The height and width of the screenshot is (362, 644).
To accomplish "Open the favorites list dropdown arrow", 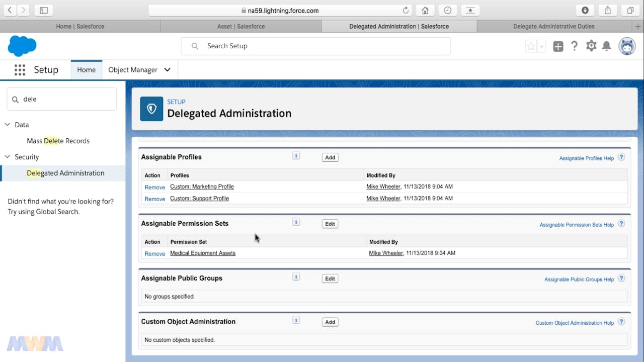I will pos(541,46).
